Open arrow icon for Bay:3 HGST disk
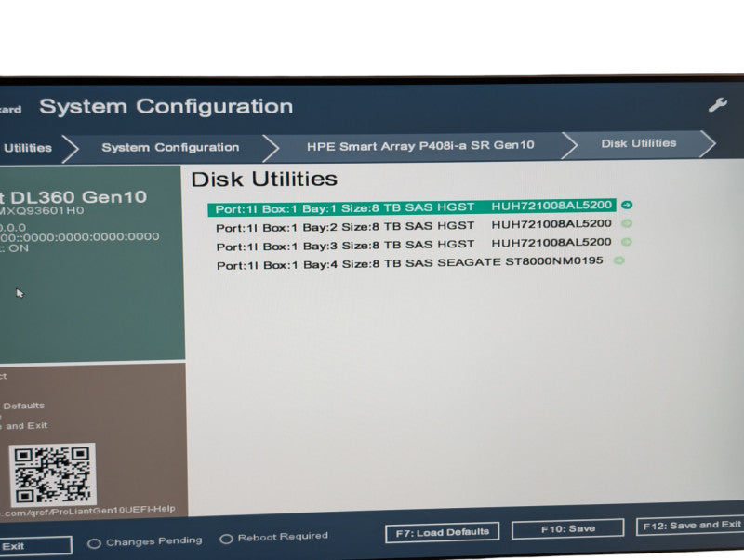Screen dimensions: 744x560 coord(626,242)
